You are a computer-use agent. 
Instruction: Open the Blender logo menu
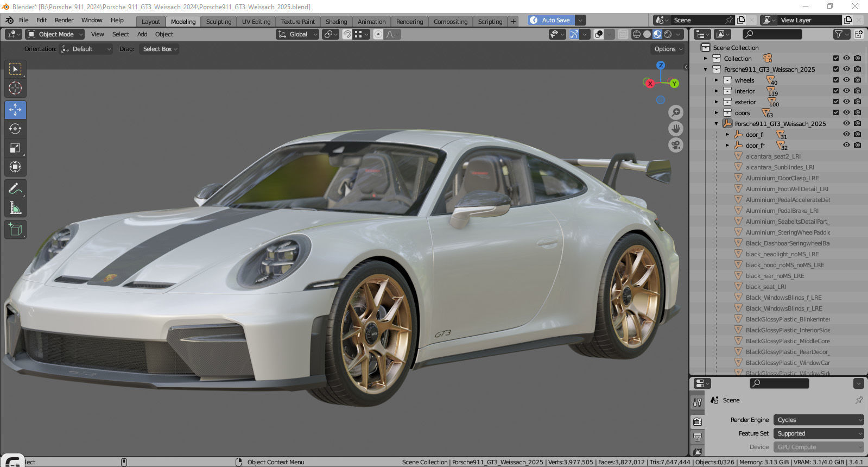tap(10, 20)
